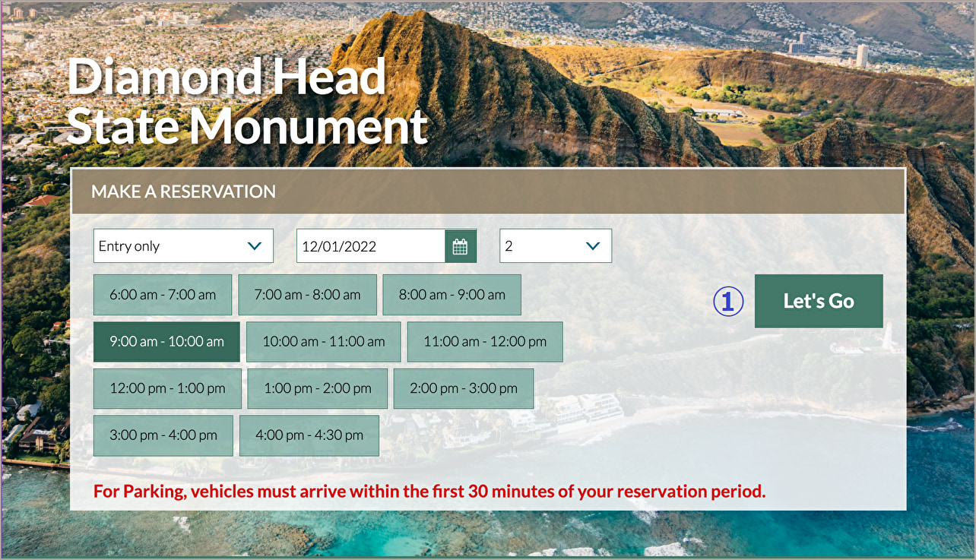Pick the 11:00 am - 12:00 pm slot
This screenshot has height=560, width=976.
(x=485, y=342)
